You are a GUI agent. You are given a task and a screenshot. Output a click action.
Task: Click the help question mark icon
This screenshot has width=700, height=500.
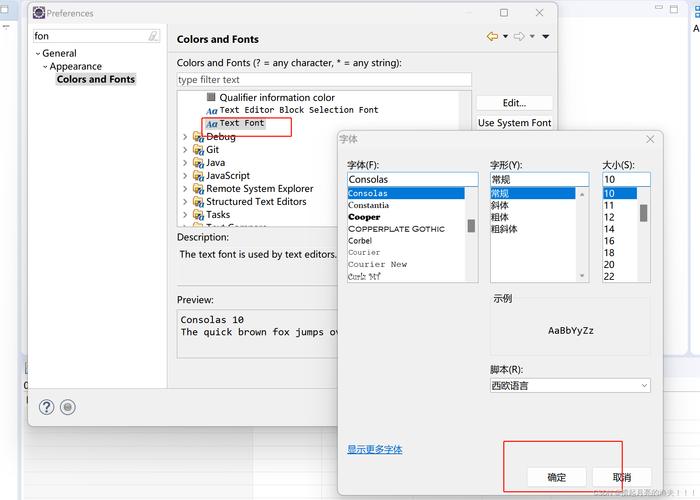click(46, 407)
